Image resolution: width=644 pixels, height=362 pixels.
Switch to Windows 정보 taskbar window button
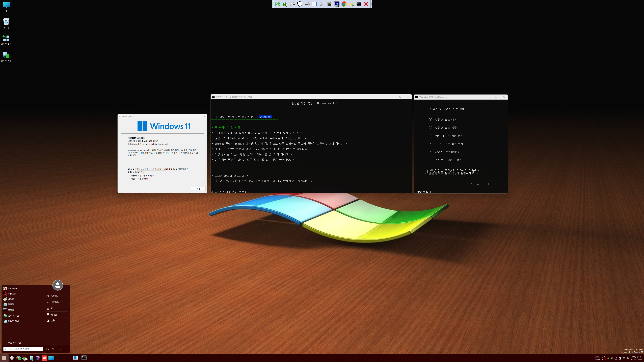click(75, 358)
